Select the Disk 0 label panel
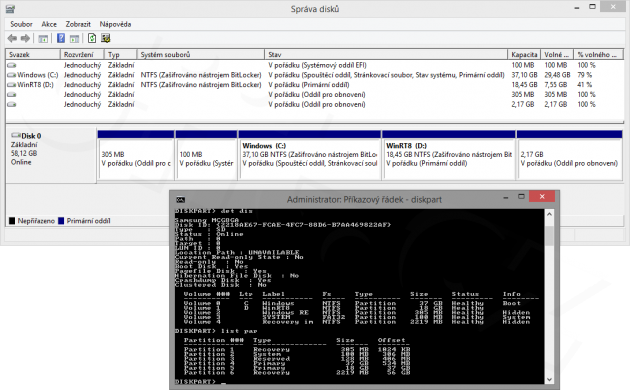The width and height of the screenshot is (630, 390). tap(51, 155)
